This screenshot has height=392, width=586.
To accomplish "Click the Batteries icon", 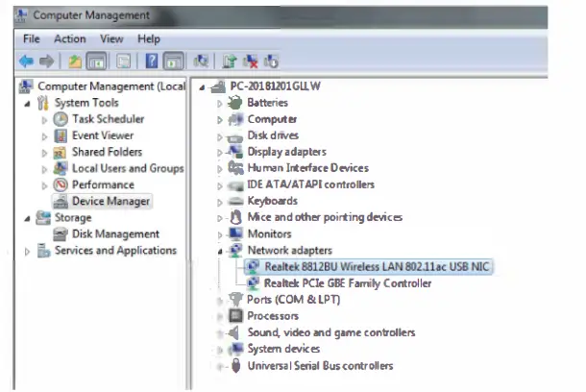I will pos(235,103).
